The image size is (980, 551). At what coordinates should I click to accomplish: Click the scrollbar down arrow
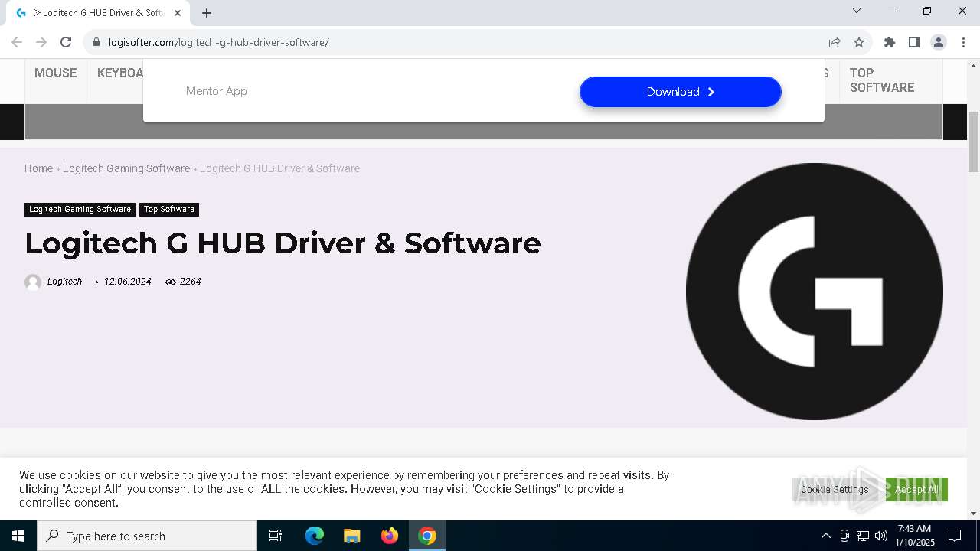[974, 514]
